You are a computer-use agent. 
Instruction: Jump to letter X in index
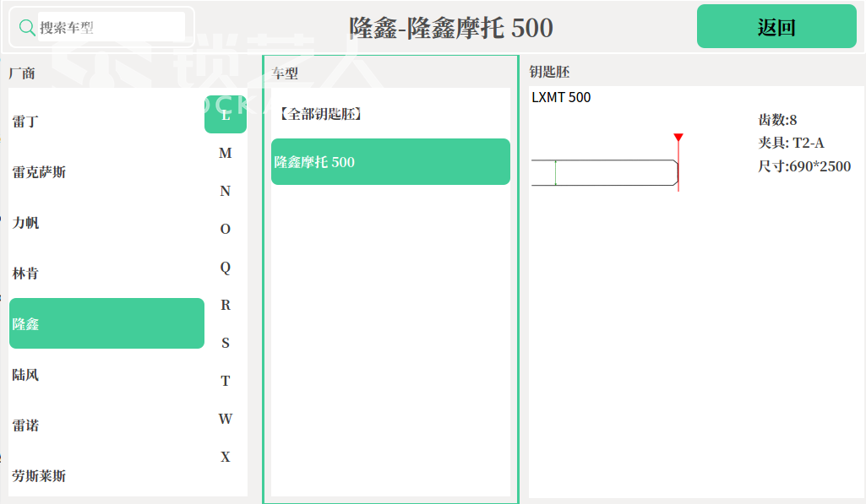tap(226, 457)
